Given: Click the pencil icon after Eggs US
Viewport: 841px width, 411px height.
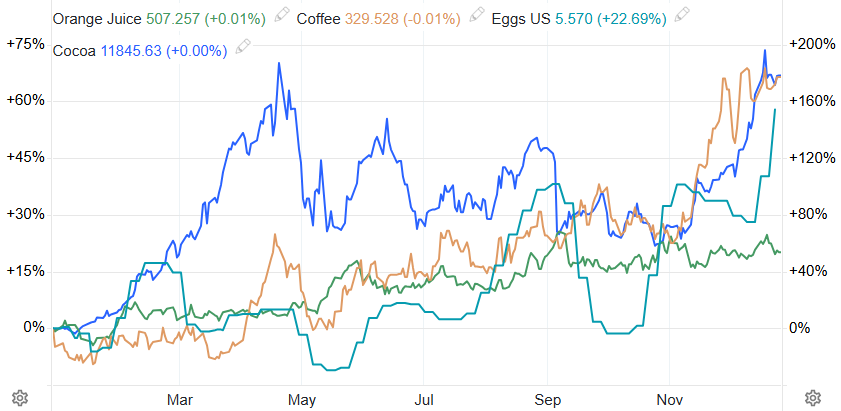Looking at the screenshot, I should pos(683,18).
